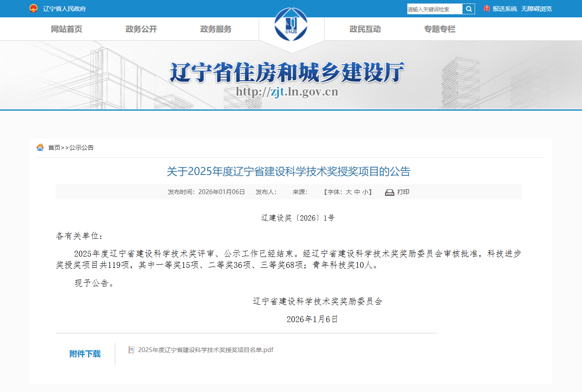The width and height of the screenshot is (582, 392).
Task: Select 专题专栏 navigation item
Action: (440, 29)
